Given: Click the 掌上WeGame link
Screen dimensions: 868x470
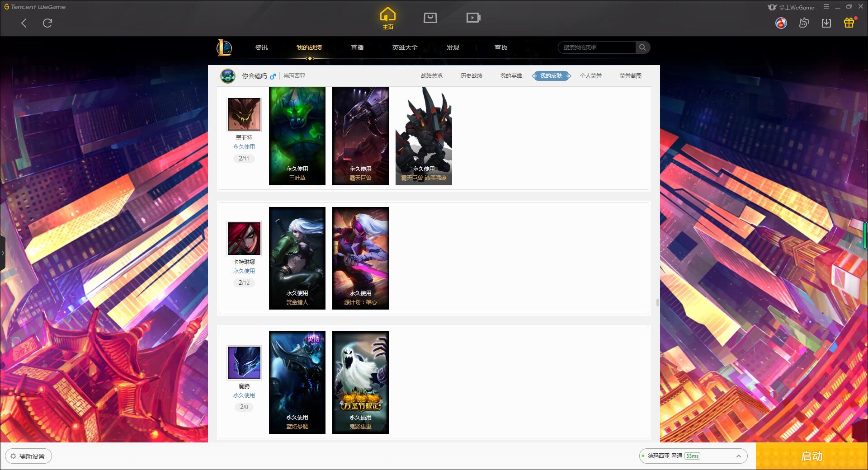Looking at the screenshot, I should coord(791,7).
